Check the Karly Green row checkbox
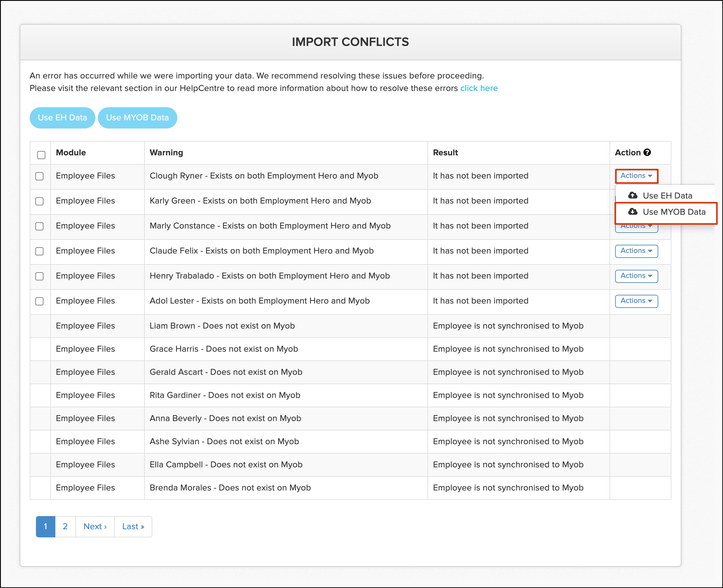 click(39, 201)
